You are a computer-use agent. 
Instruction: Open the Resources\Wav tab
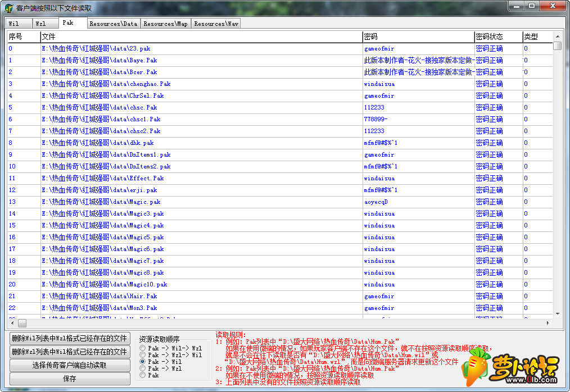[216, 24]
